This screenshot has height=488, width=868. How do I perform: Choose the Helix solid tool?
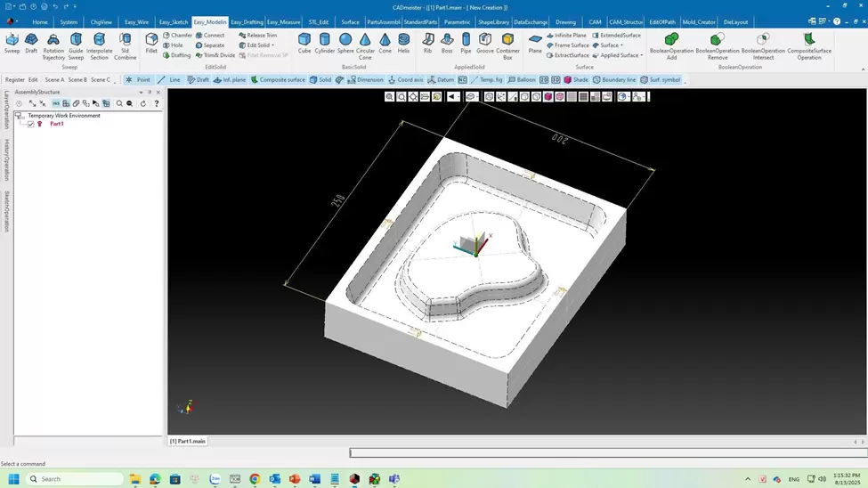click(x=404, y=43)
